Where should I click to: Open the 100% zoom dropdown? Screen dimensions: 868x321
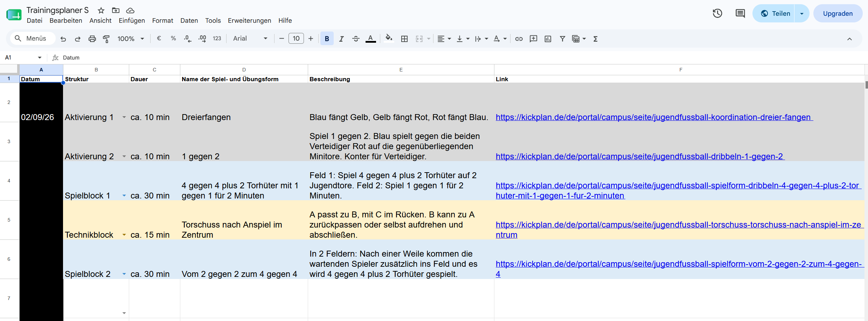(x=131, y=39)
